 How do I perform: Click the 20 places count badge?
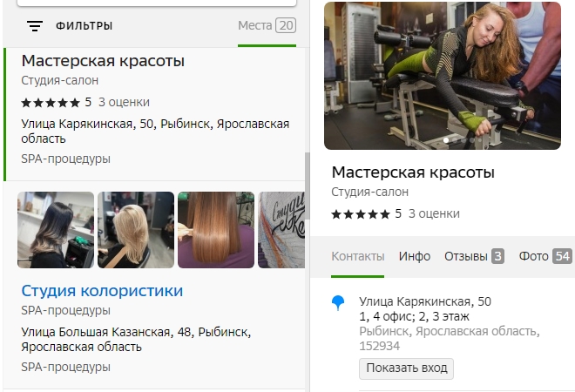point(286,25)
